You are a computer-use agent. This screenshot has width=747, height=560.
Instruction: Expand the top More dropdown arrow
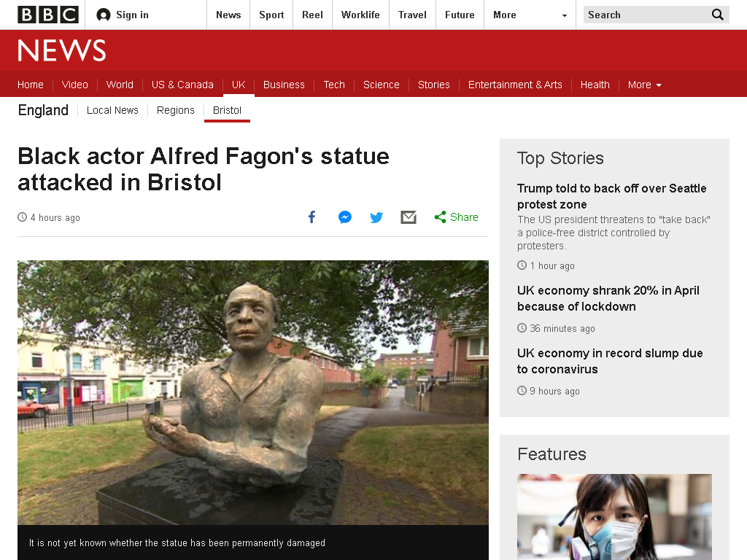565,16
